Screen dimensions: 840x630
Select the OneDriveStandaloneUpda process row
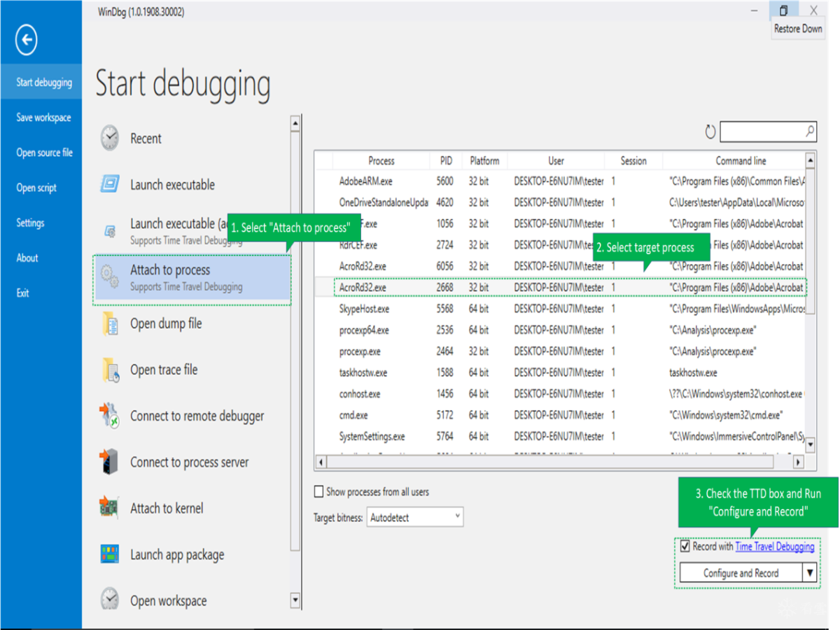click(559, 202)
